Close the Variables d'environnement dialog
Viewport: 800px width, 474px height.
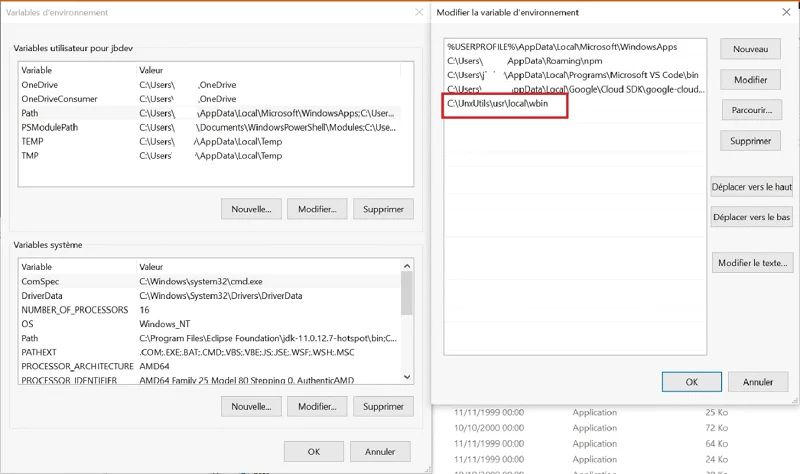click(x=417, y=12)
